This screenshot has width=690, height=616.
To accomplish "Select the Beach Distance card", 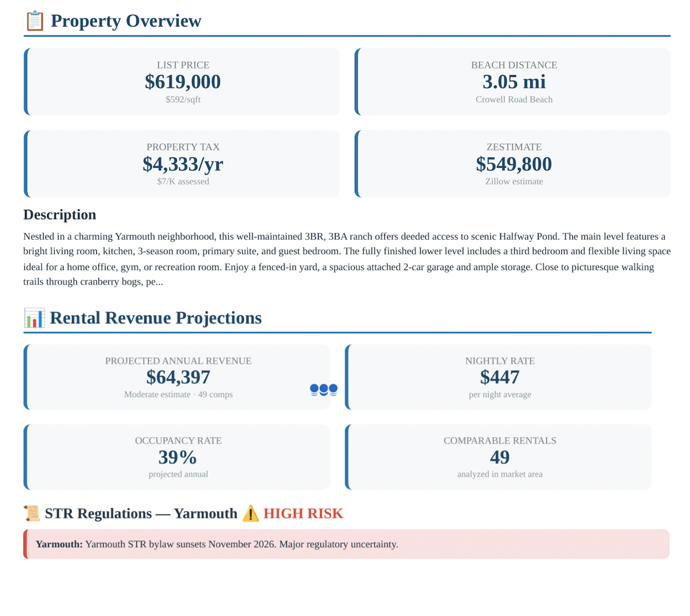I will 513,82.
